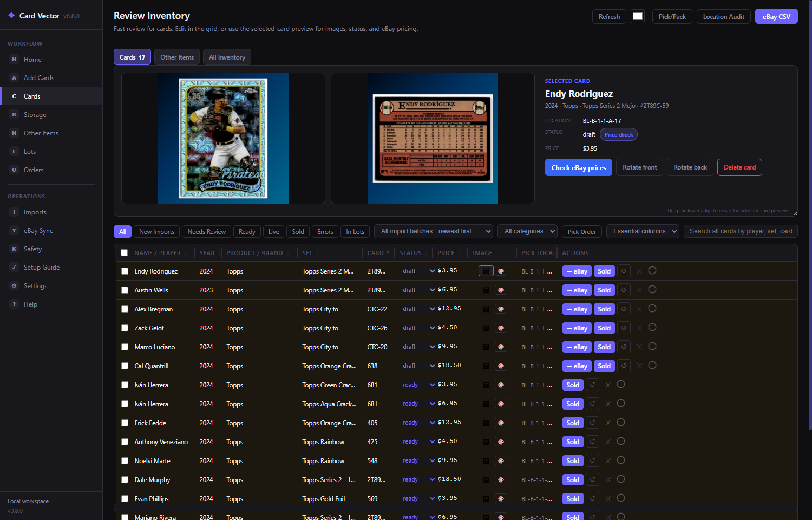
Task: Open status dropdown for Erick Fedde
Action: [418, 422]
